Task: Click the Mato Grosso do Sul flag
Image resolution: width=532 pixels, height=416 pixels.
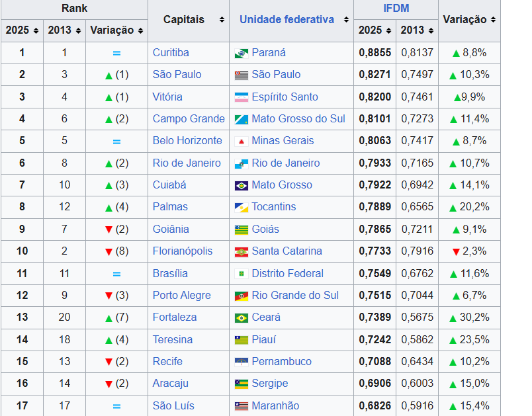Action: tap(242, 119)
